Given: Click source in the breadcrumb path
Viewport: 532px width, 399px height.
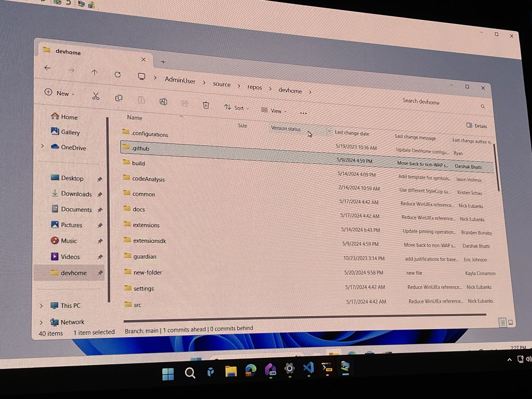Looking at the screenshot, I should pyautogui.click(x=222, y=84).
